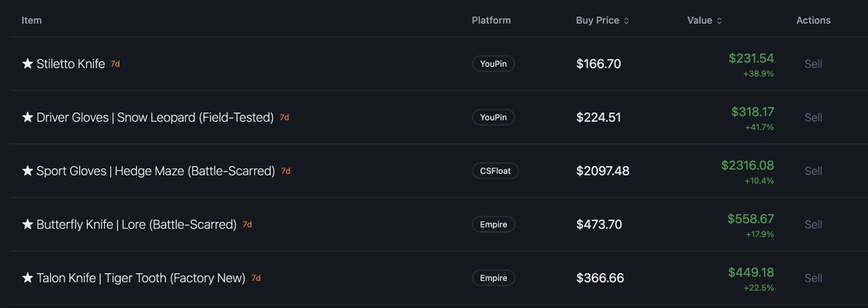Screen dimensions: 868x308
Task: Sell the Stiletto Knife
Action: pos(813,64)
